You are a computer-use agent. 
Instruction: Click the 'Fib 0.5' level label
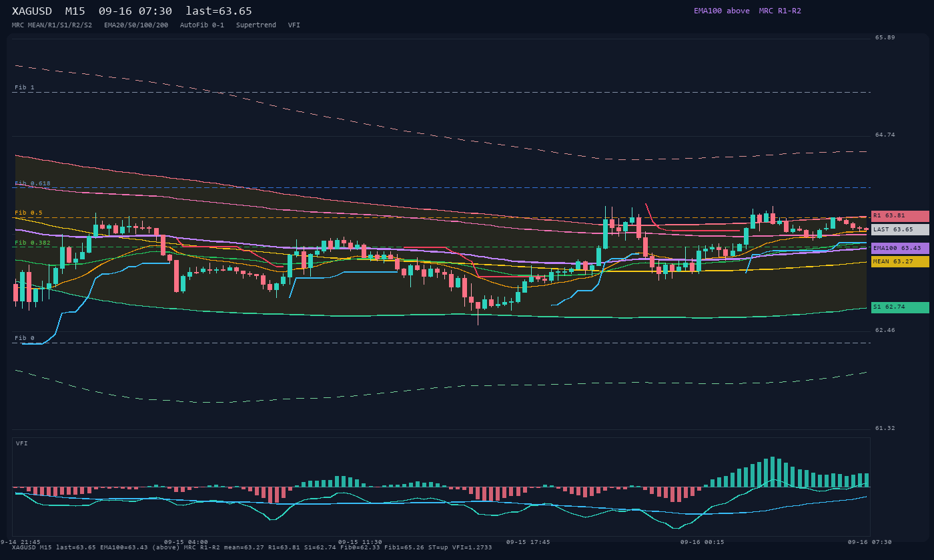(x=29, y=213)
